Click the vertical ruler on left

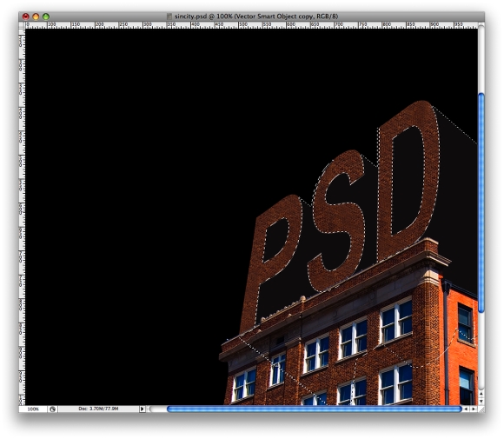click(22, 216)
